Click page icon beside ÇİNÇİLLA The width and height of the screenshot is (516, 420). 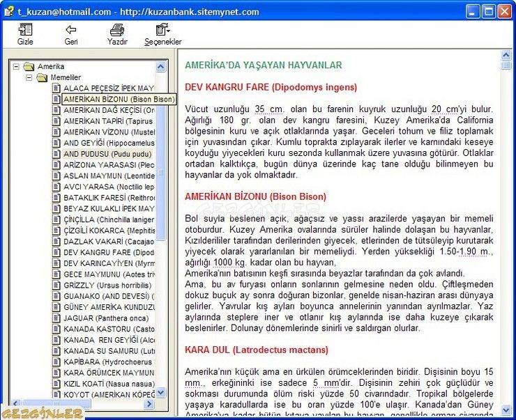[56, 219]
